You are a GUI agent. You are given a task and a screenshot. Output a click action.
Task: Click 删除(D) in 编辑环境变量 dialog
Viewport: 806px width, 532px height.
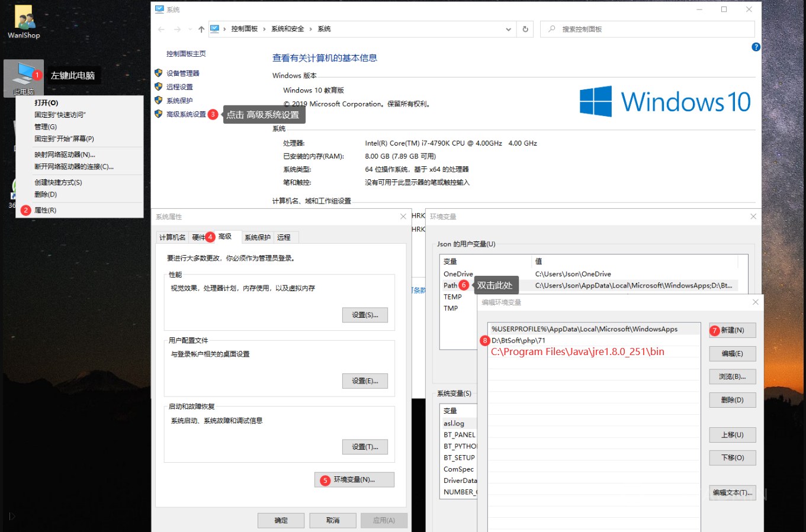tap(733, 400)
